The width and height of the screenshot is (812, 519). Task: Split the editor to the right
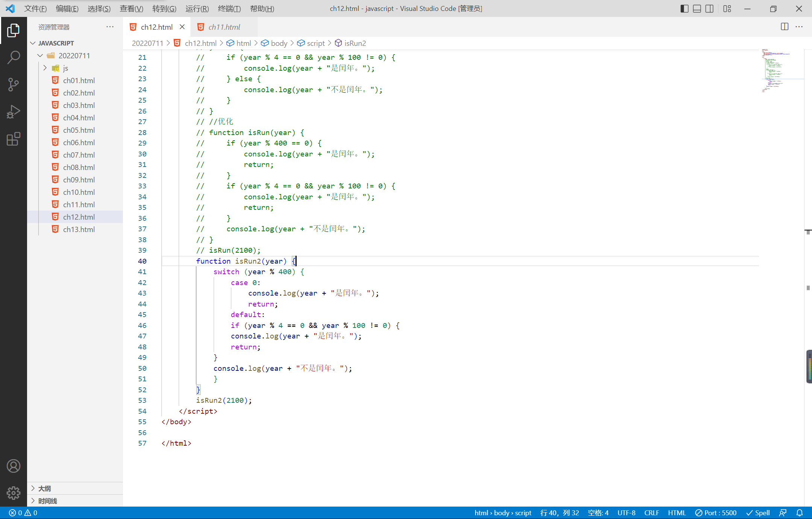coord(785,27)
